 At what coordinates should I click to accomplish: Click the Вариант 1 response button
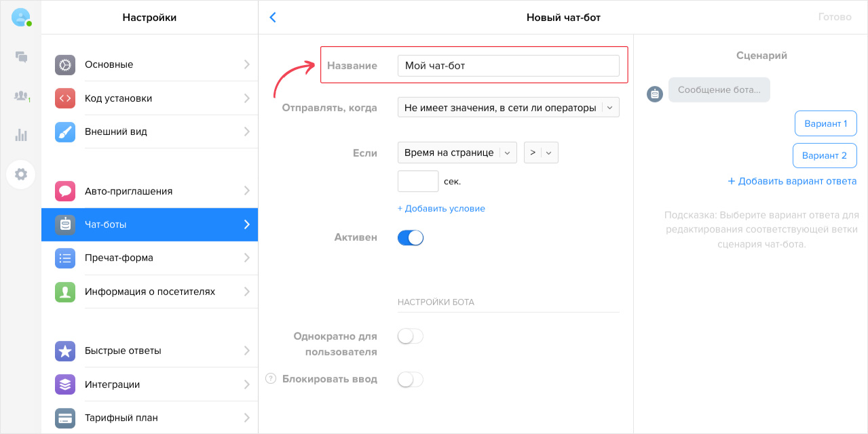pos(825,123)
